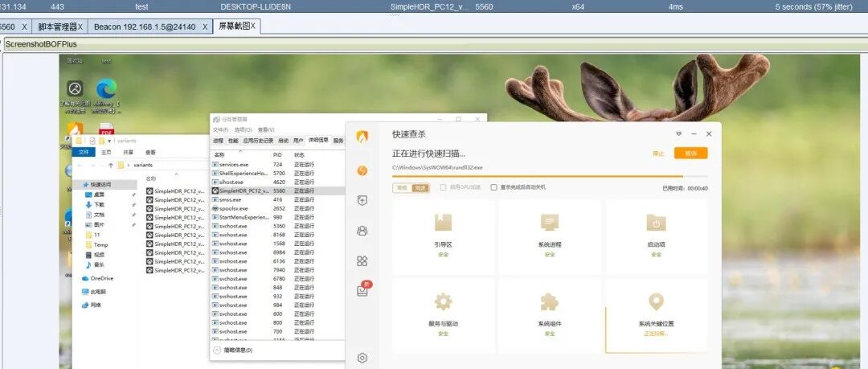Select the first SimpleHDR_PC12 file in Explorer
Viewport: 868px width, 369px height.
tap(175, 191)
